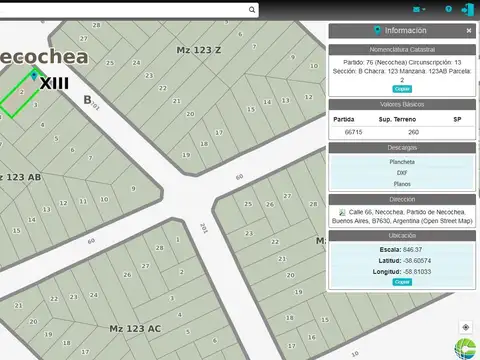480x360 pixels.
Task: Click the Longitud value -58.81033
Action: [x=417, y=272]
